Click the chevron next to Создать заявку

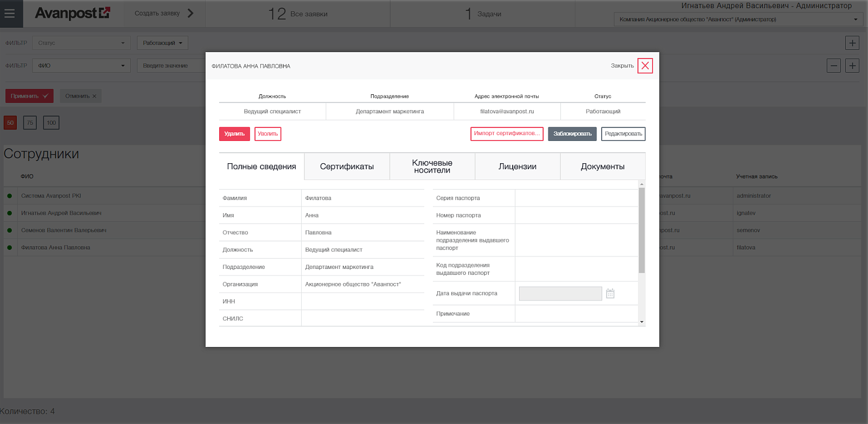190,13
